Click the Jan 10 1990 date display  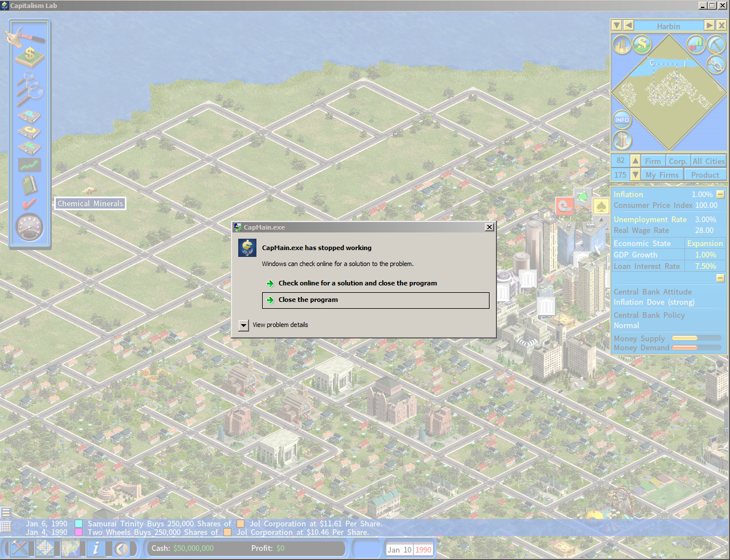409,549
